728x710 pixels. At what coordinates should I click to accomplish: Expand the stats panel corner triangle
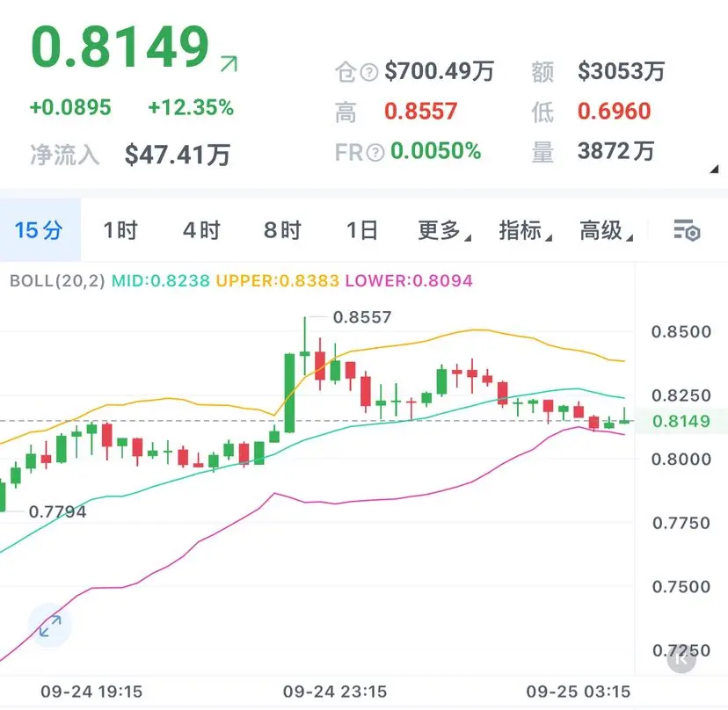714,170
